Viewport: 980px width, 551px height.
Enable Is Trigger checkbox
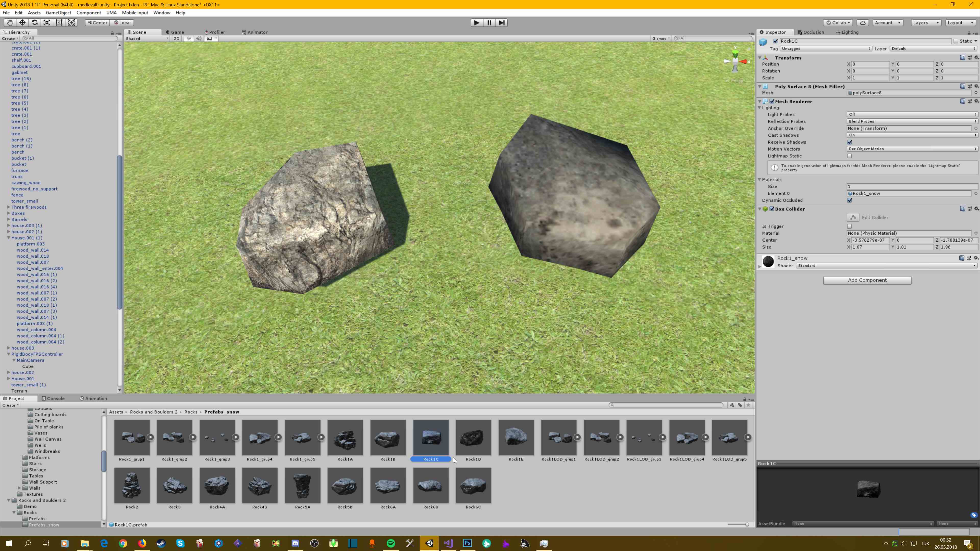click(850, 226)
